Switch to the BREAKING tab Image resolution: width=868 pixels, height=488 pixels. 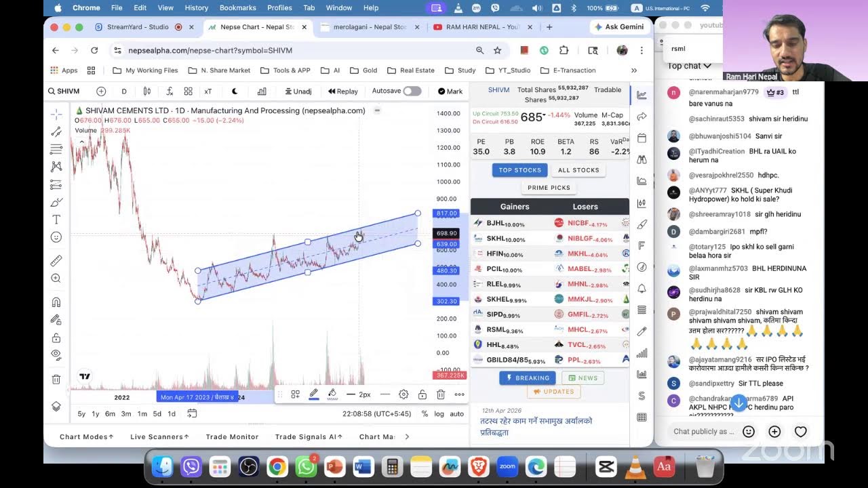click(528, 378)
